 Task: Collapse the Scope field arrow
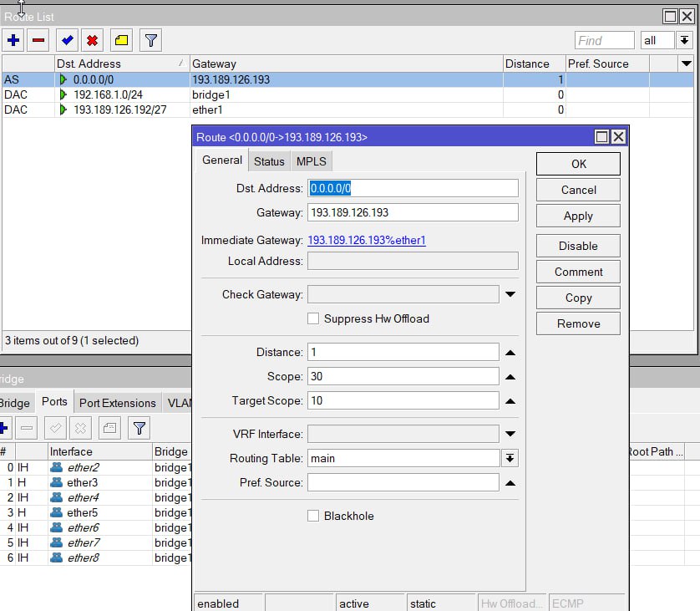pos(510,376)
